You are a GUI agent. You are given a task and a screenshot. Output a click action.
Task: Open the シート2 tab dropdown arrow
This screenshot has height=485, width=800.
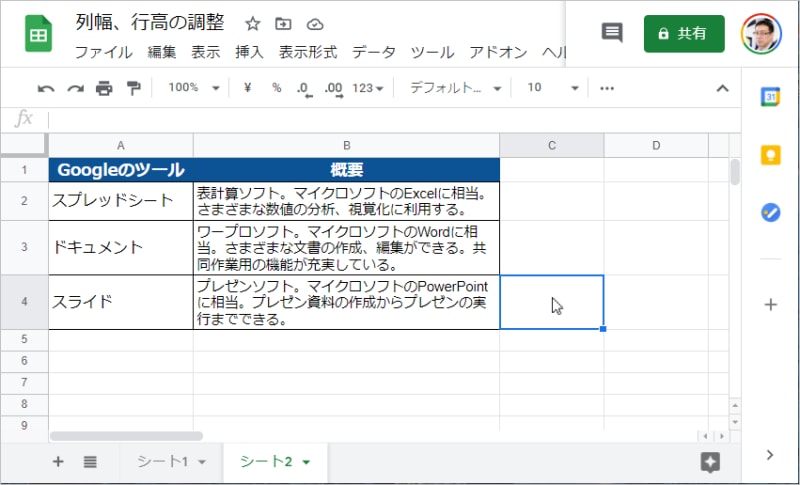(x=306, y=462)
